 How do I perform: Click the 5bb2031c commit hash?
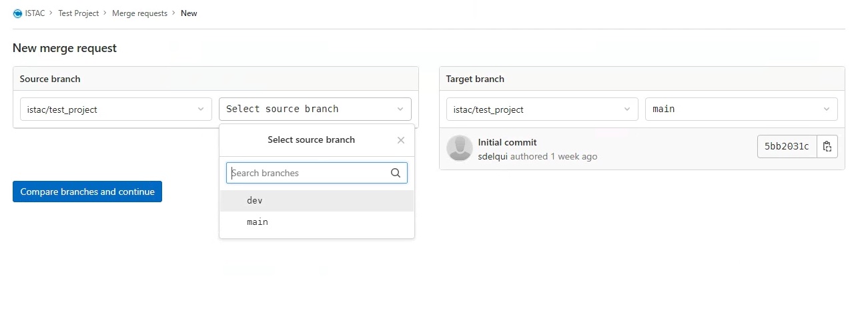787,147
